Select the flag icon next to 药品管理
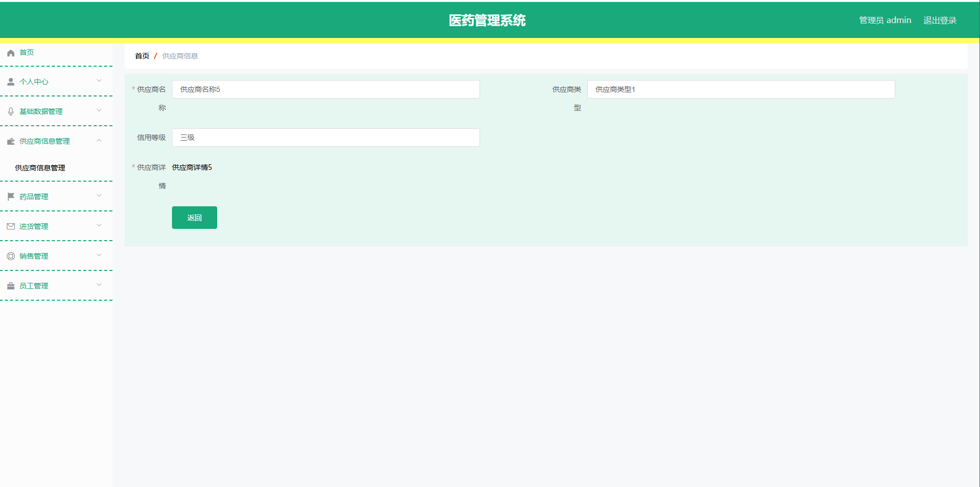This screenshot has height=487, width=980. 10,196
